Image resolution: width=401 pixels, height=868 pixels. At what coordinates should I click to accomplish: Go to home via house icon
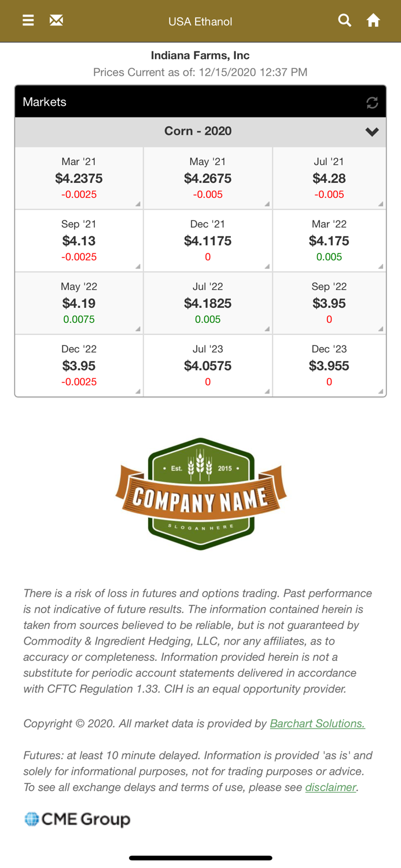[373, 21]
